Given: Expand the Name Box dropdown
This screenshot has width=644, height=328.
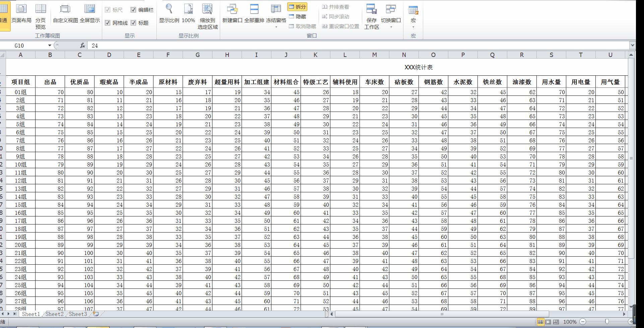Looking at the screenshot, I should (x=50, y=46).
